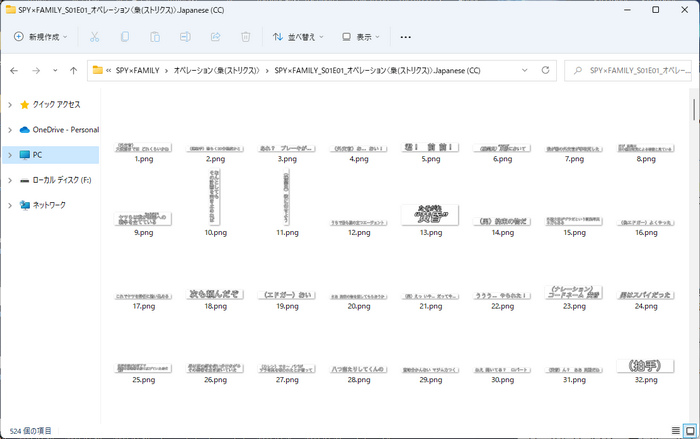Click the 25.png file name
Screen dimensions: 700x439
[x=143, y=380]
